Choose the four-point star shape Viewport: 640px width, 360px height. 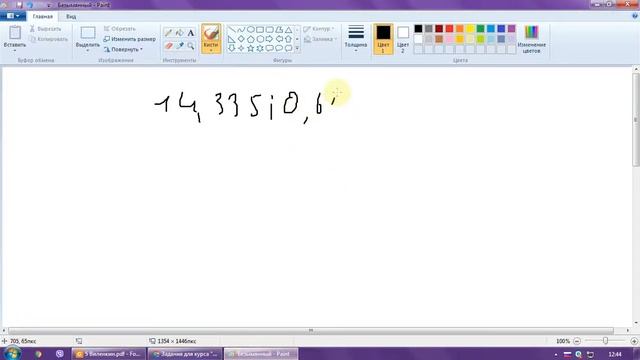241,48
